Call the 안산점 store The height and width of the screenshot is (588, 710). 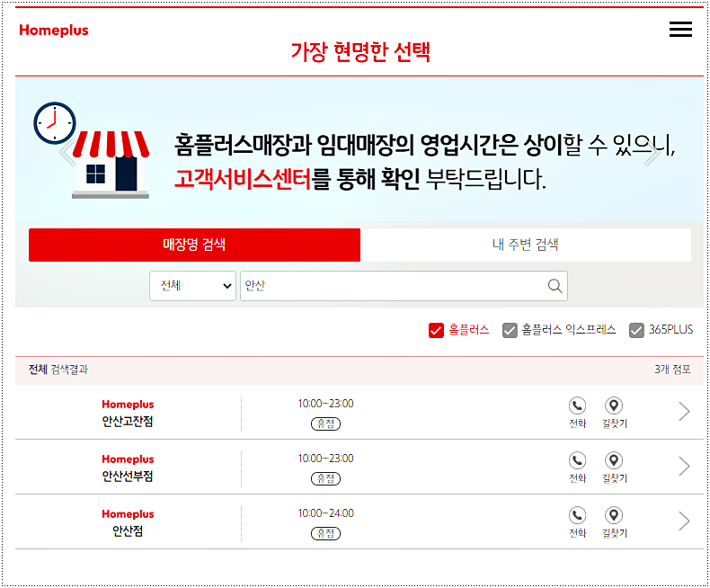[x=577, y=521]
